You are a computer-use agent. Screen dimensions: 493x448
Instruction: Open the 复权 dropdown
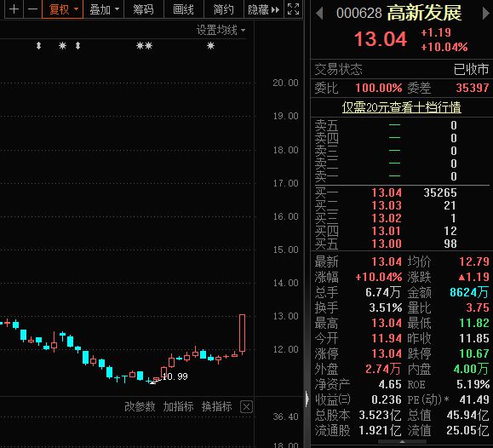click(x=62, y=9)
